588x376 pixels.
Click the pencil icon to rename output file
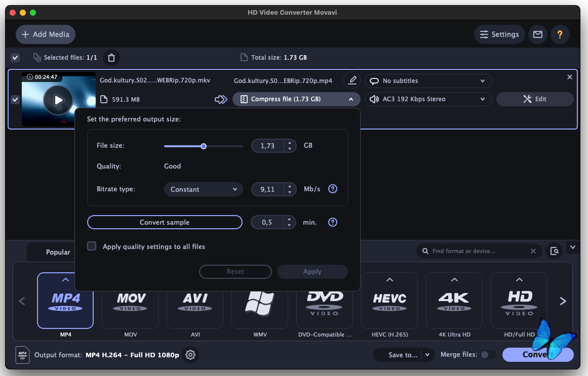point(352,80)
